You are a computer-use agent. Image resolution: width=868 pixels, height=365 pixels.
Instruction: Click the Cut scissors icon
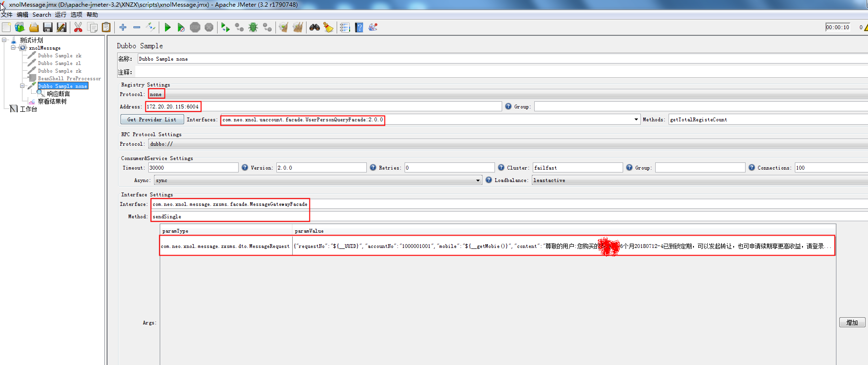(x=78, y=27)
